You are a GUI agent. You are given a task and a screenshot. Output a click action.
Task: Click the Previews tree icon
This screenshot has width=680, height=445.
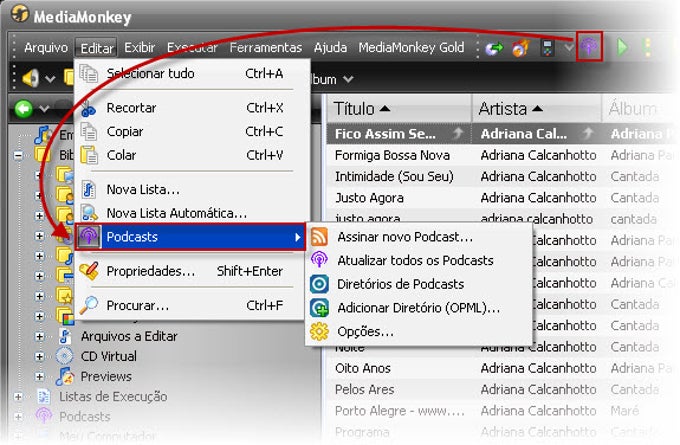coord(65,376)
